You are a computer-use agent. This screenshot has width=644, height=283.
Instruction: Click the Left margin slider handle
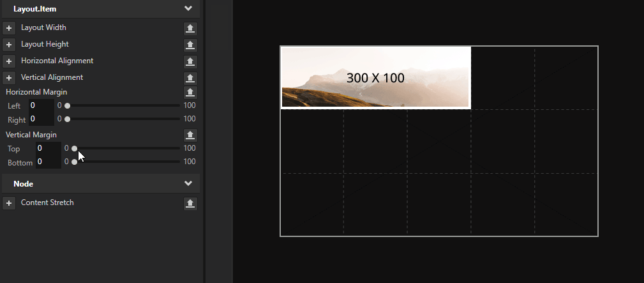pos(68,105)
